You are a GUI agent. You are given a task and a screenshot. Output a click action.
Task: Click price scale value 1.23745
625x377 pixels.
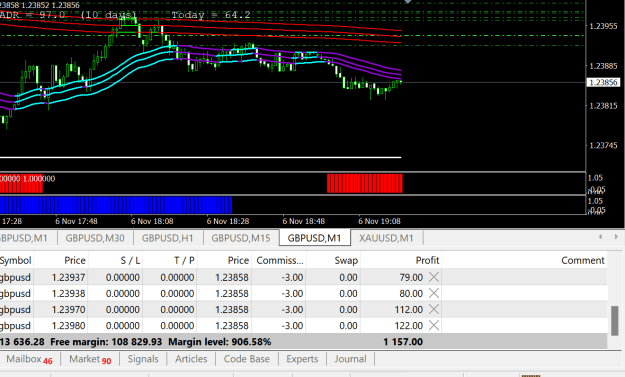[x=603, y=145]
